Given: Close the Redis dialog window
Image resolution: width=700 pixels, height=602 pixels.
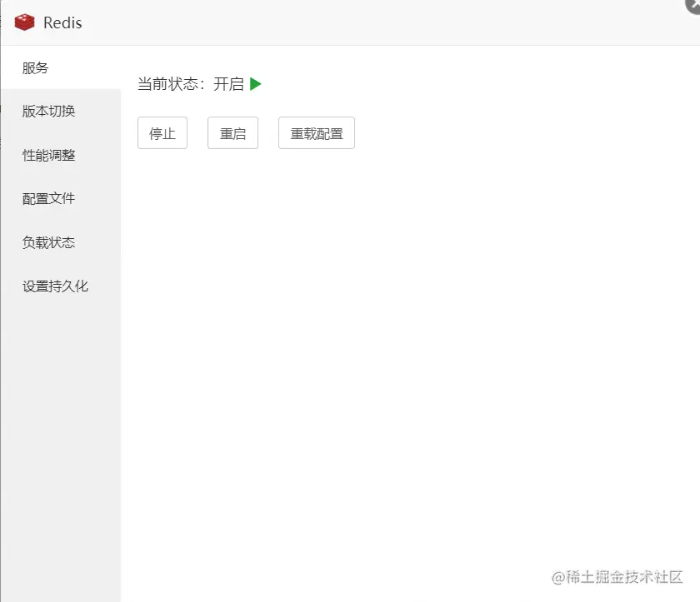Looking at the screenshot, I should tap(693, 5).
